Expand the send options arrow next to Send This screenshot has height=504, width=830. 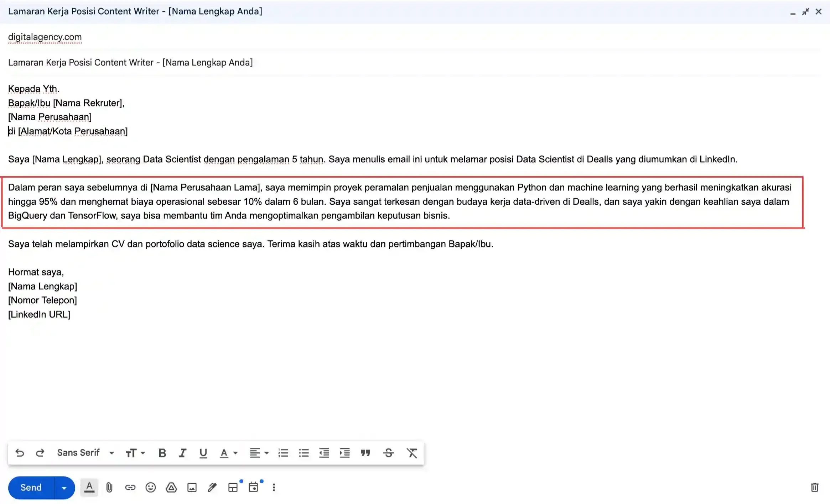64,488
